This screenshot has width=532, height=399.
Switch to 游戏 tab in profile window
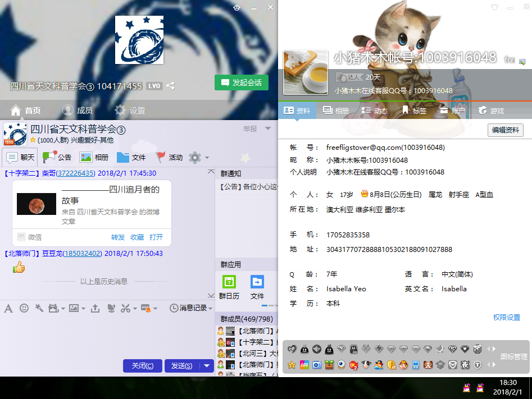point(491,111)
